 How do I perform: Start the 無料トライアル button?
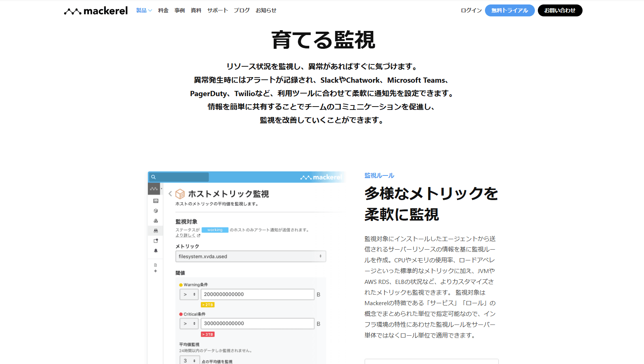tap(510, 10)
